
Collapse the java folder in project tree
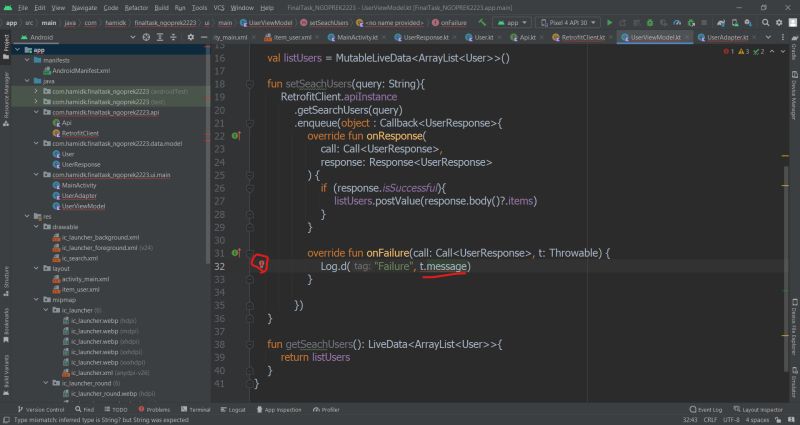27,81
